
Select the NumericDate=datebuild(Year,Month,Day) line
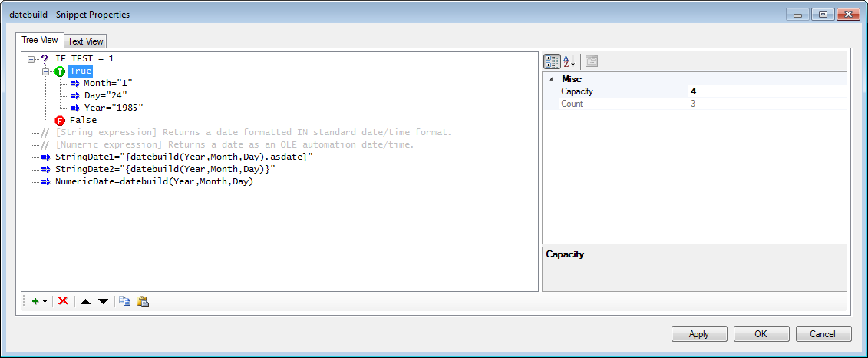click(x=154, y=182)
